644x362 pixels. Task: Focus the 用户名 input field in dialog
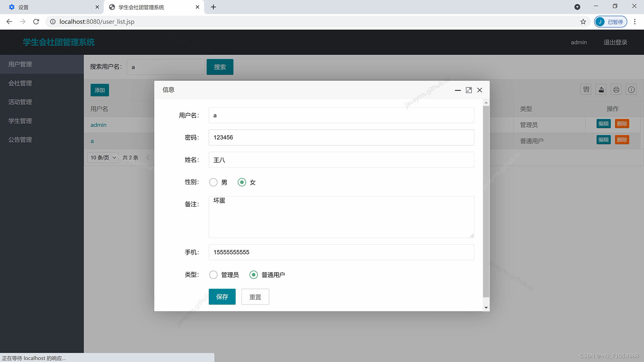pyautogui.click(x=341, y=115)
